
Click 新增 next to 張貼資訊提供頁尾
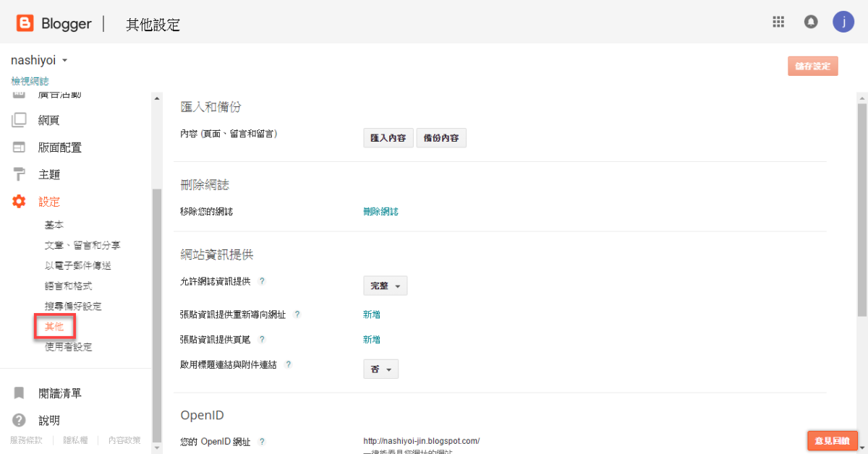coord(372,339)
